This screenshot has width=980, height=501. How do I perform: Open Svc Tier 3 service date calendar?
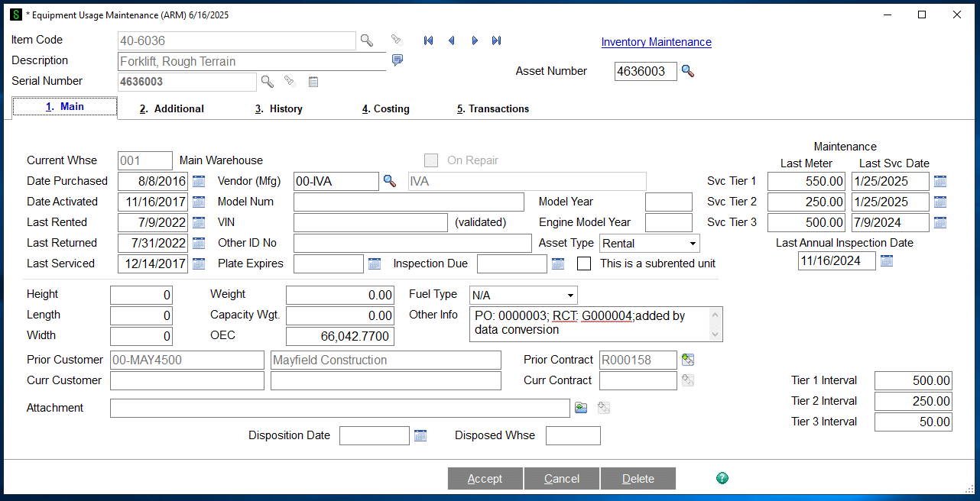940,222
